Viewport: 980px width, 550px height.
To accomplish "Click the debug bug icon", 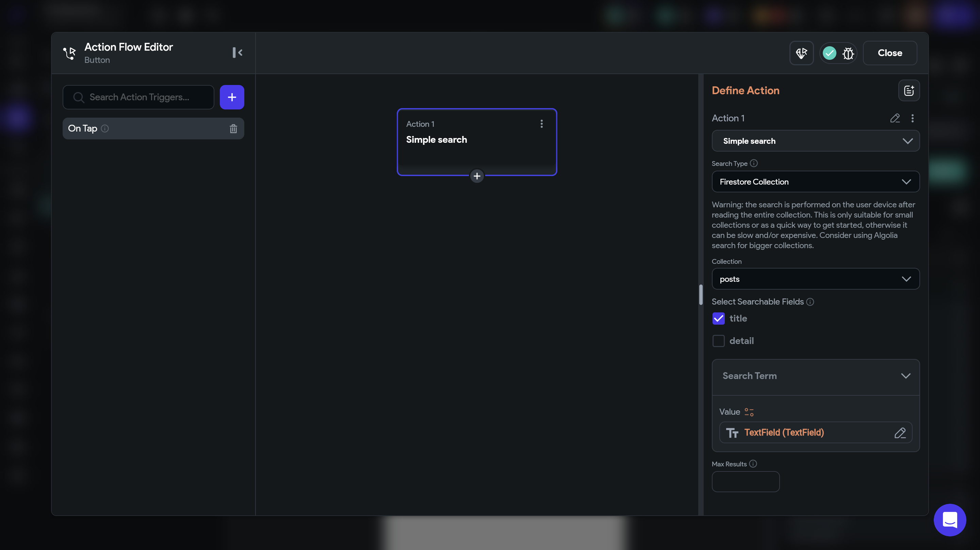I will [848, 53].
